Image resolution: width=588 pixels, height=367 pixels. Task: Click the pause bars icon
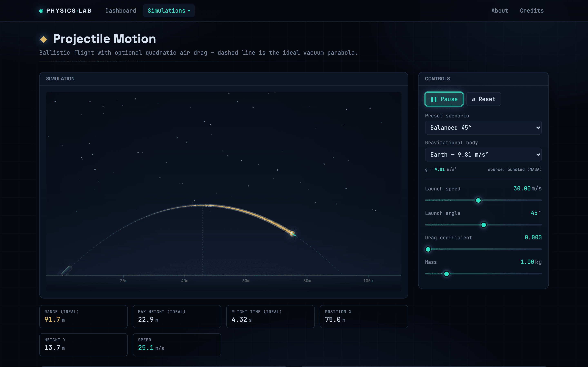(434, 99)
